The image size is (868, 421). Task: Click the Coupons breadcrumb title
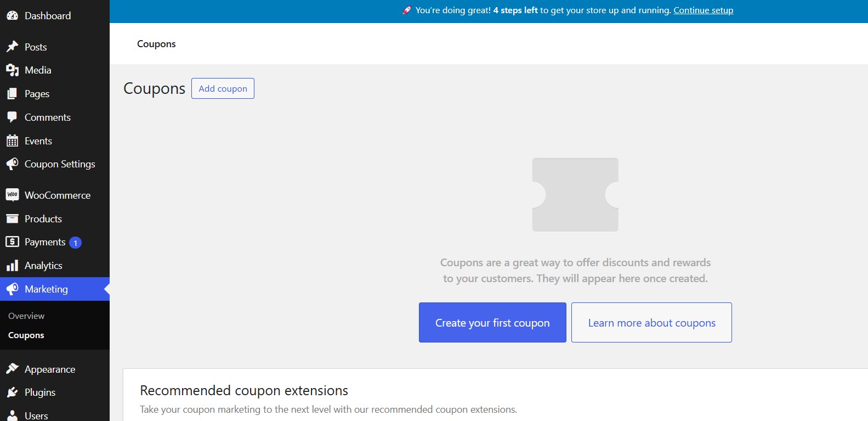coord(156,44)
